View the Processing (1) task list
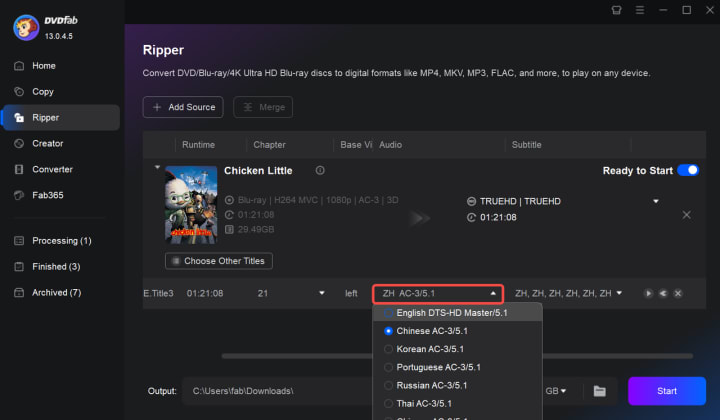 click(62, 241)
